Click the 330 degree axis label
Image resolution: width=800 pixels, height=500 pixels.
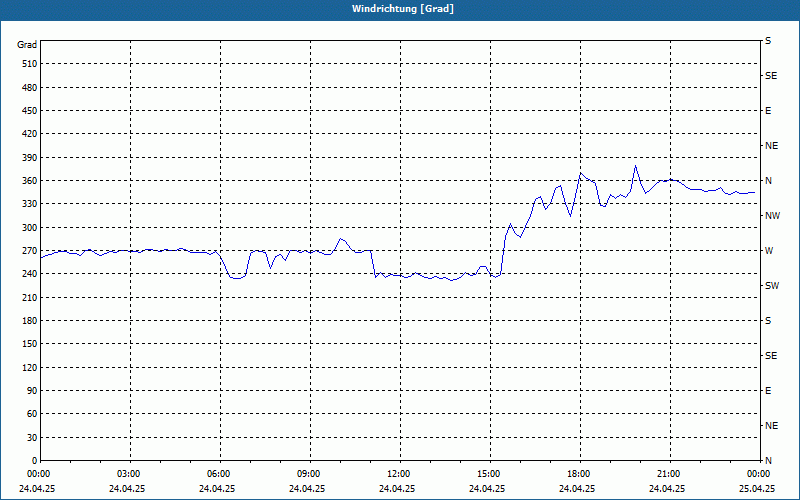[30, 204]
